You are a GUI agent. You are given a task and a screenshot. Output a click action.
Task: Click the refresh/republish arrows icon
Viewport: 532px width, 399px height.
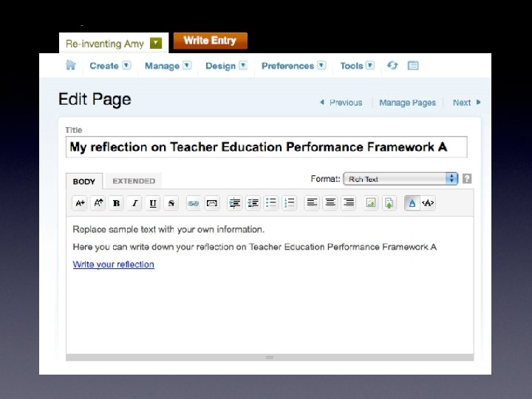pos(392,65)
